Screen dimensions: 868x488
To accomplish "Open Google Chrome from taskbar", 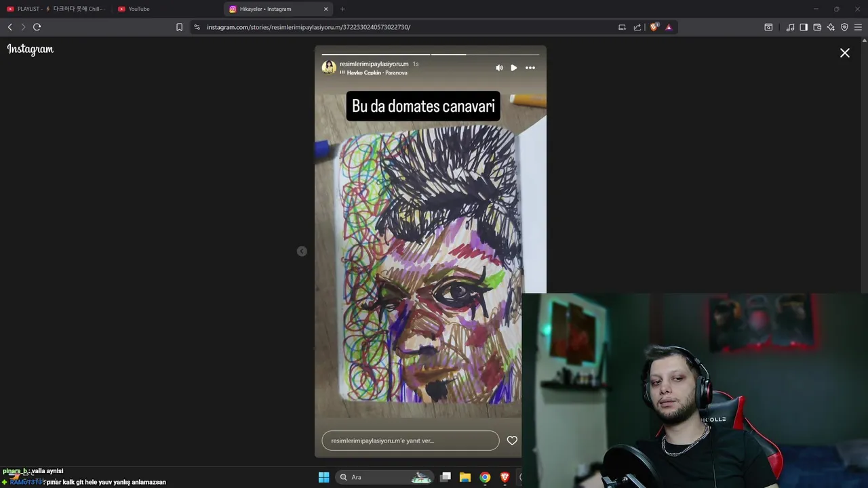I will coord(485,477).
